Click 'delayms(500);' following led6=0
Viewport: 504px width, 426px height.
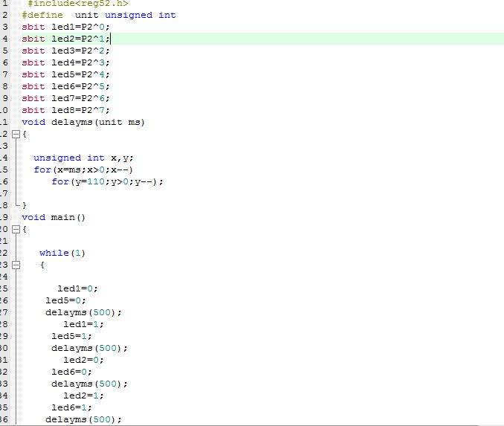pyautogui.click(x=89, y=384)
